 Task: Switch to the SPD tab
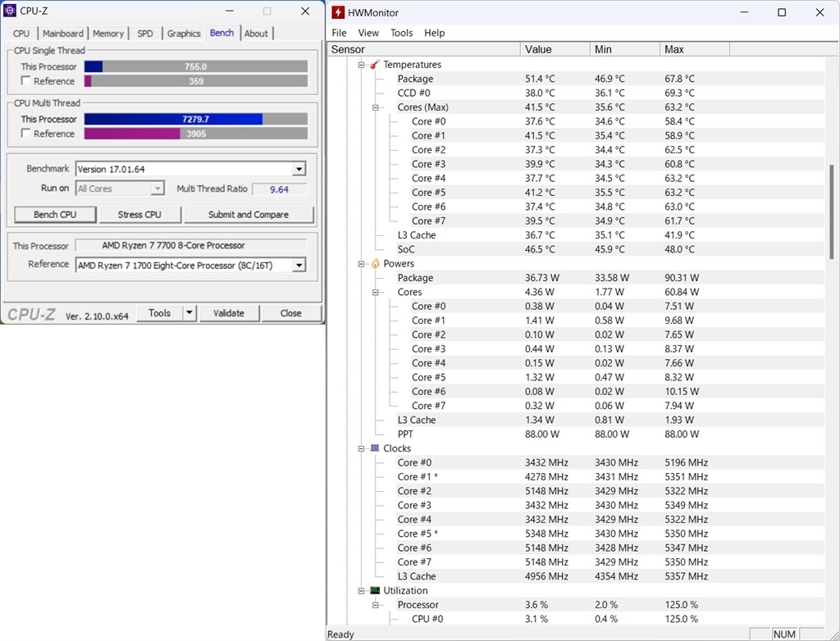(x=144, y=34)
